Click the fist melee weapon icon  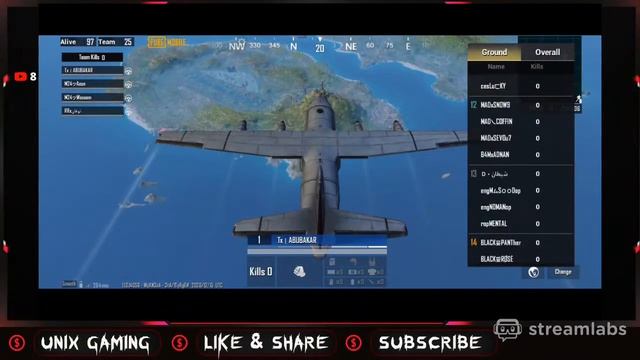coord(299,271)
